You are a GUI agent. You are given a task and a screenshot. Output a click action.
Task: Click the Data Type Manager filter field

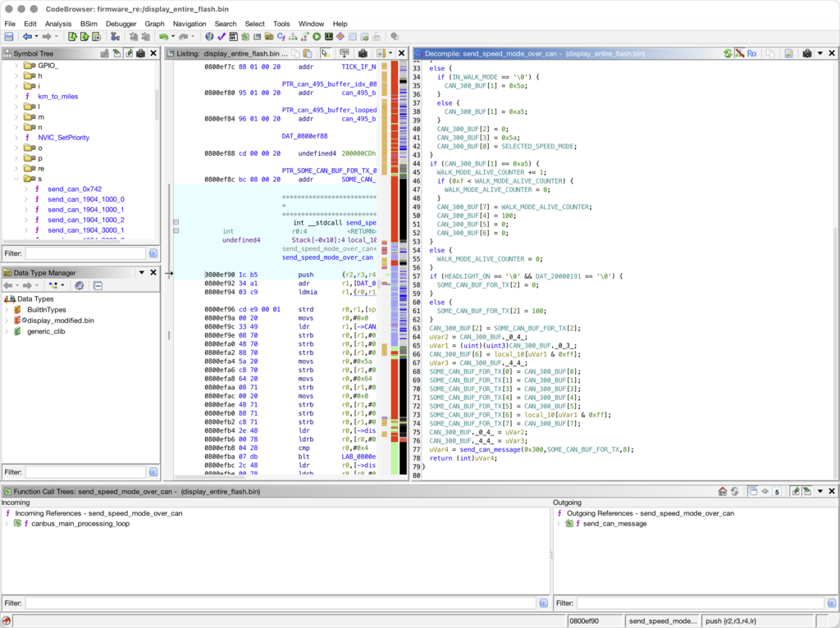[85, 472]
